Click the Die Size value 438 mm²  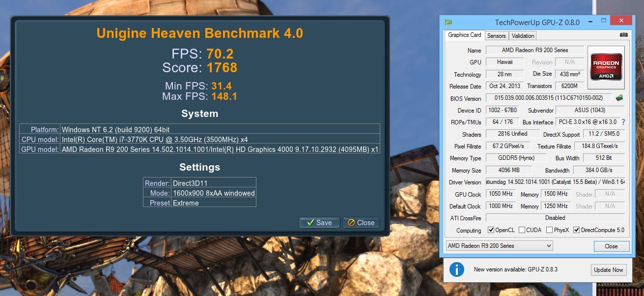(x=570, y=74)
